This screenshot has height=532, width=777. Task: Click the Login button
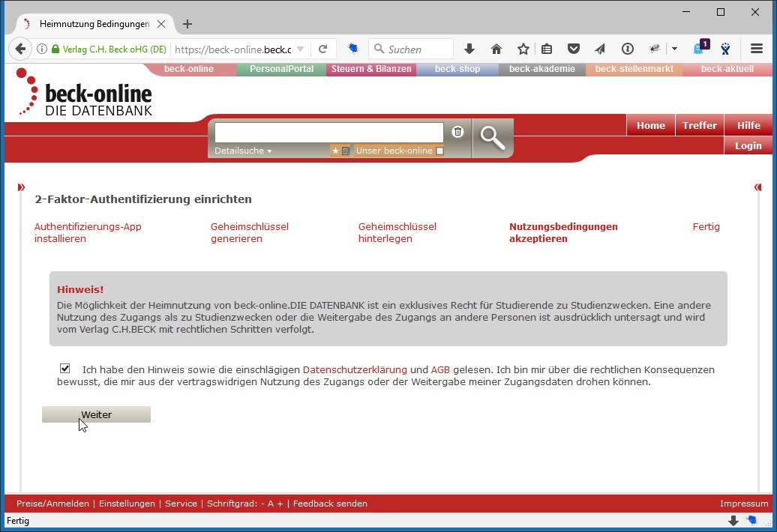pyautogui.click(x=748, y=145)
